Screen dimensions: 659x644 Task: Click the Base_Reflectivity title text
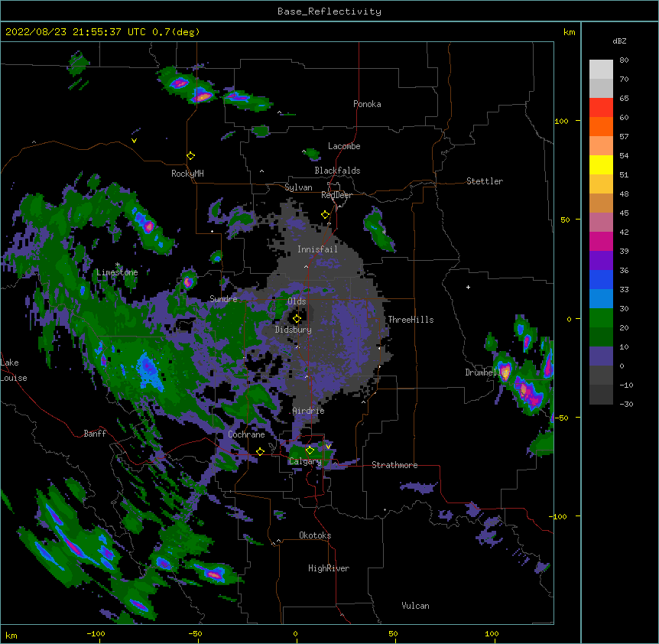329,11
